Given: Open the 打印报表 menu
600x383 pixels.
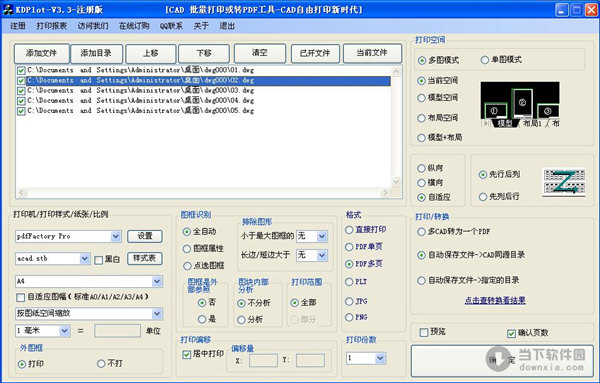Looking at the screenshot, I should [52, 26].
